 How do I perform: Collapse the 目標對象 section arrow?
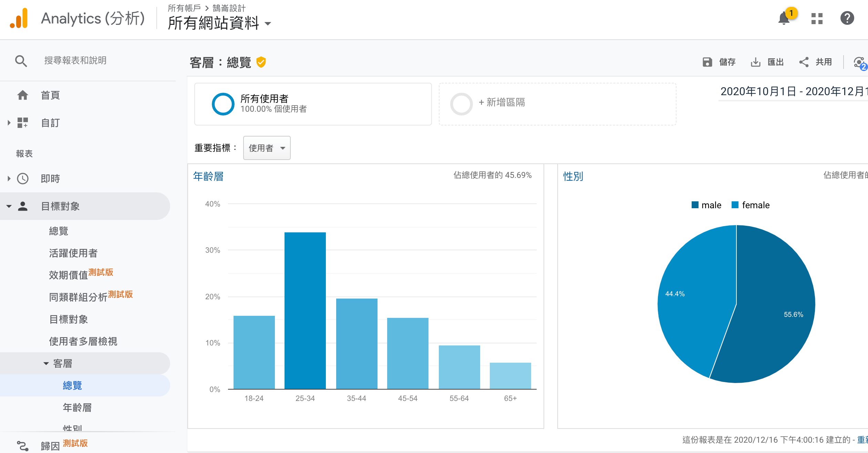[9, 206]
